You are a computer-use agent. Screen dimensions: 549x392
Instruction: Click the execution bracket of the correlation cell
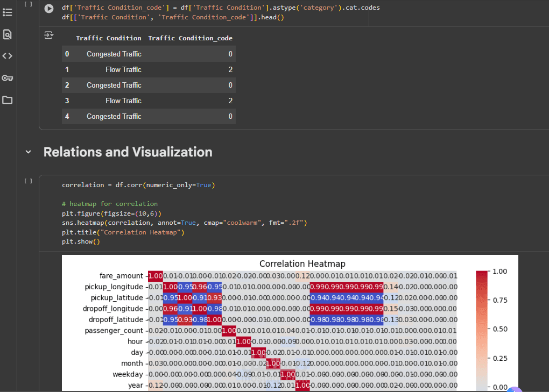pyautogui.click(x=29, y=181)
